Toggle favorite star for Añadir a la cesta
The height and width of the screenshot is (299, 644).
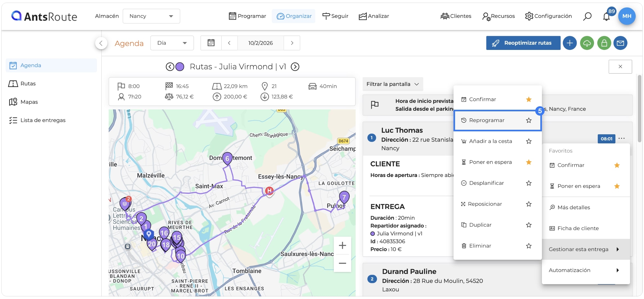(529, 141)
